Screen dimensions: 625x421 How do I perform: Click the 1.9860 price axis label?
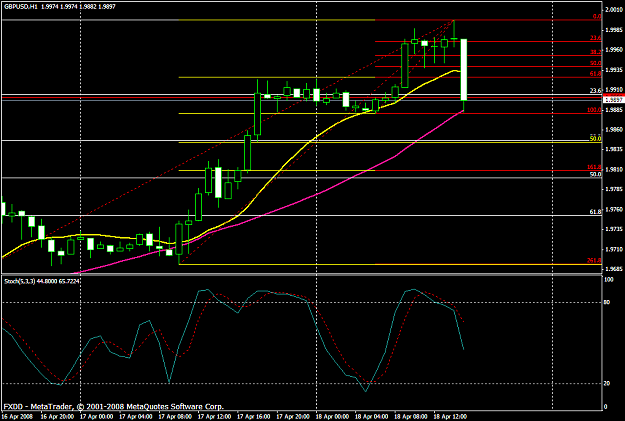pos(614,130)
